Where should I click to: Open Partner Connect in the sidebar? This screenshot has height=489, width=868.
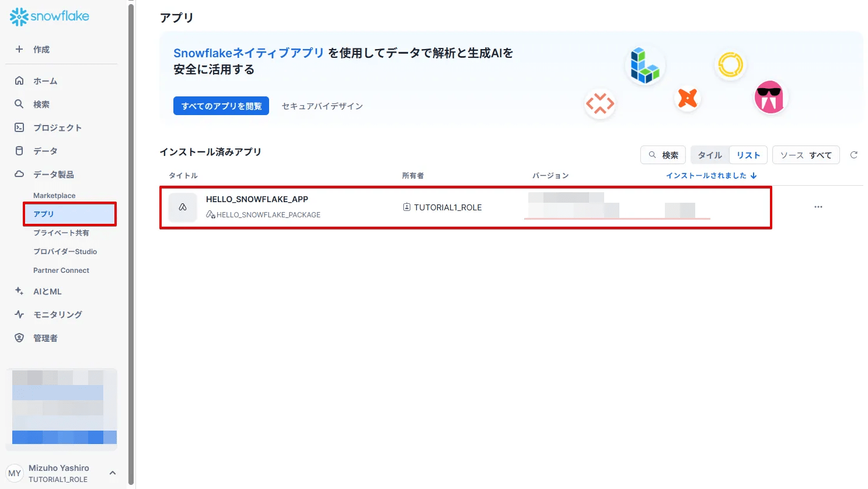pos(61,270)
